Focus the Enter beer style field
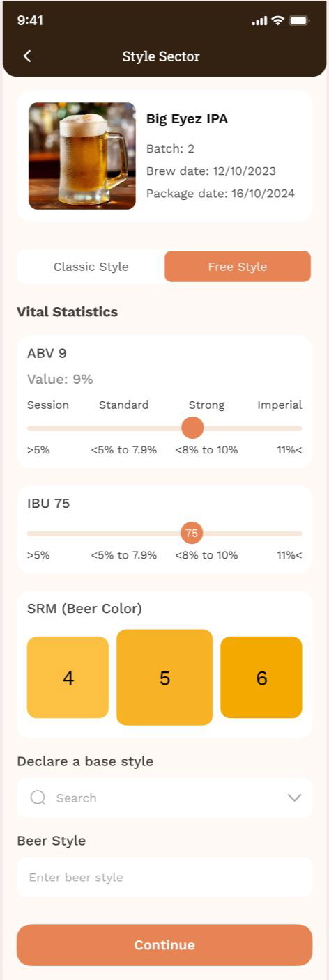The image size is (329, 980). [164, 878]
